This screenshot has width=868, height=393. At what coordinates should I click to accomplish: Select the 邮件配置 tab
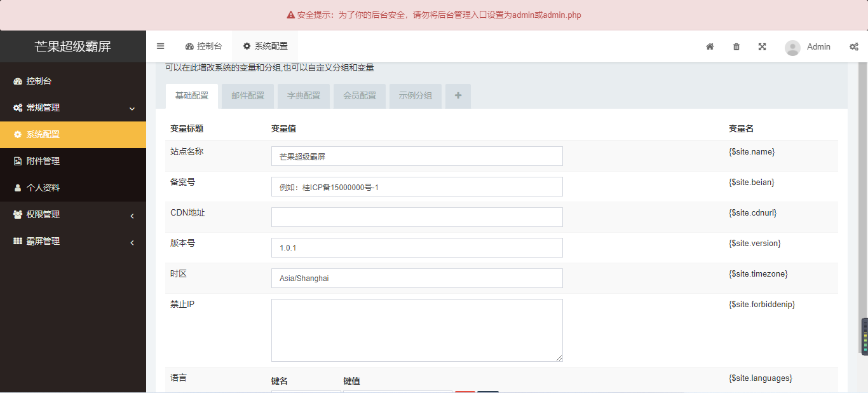pos(248,96)
